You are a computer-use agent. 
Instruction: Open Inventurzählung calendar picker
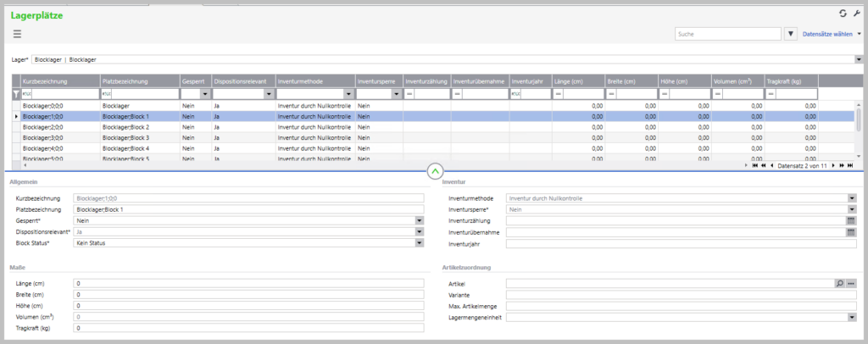851,220
